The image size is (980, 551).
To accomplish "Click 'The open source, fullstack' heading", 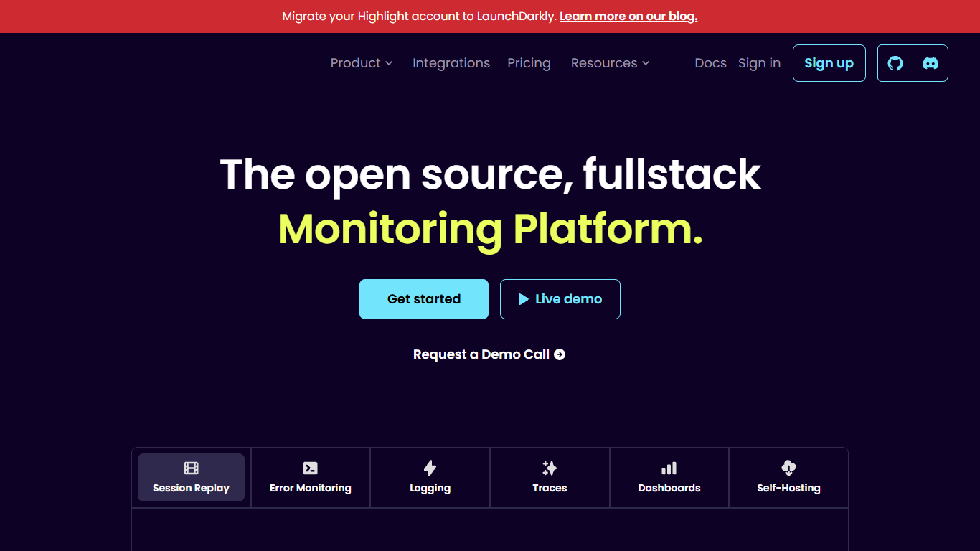I will (490, 174).
